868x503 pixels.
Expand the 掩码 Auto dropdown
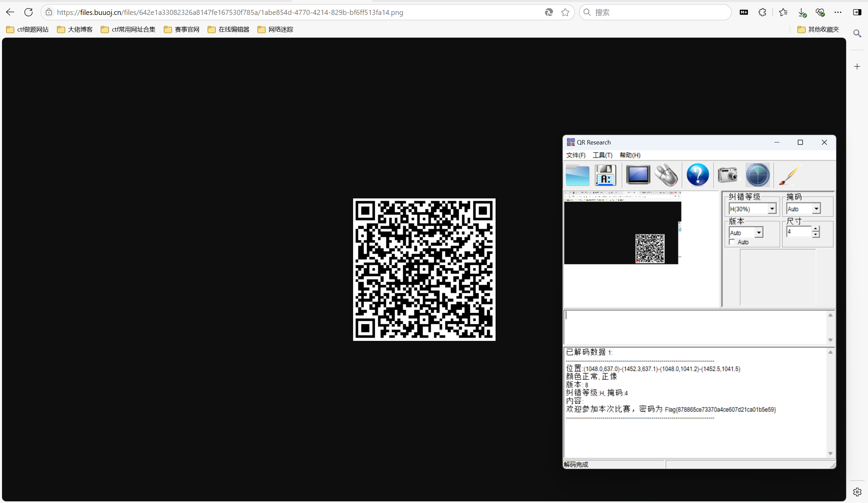(816, 209)
